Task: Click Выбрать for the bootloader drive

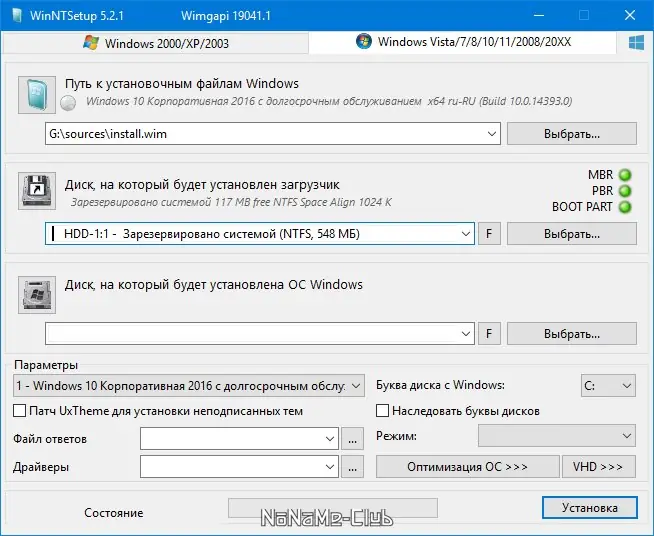Action: (572, 234)
